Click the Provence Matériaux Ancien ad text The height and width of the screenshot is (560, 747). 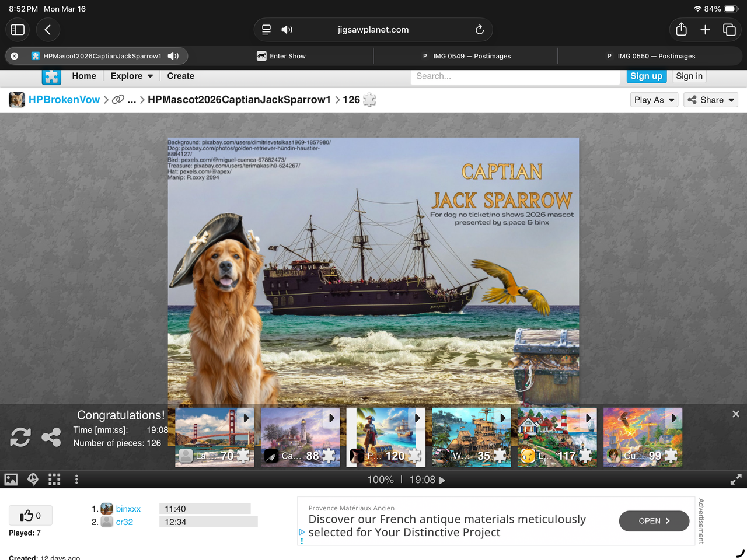tap(351, 508)
